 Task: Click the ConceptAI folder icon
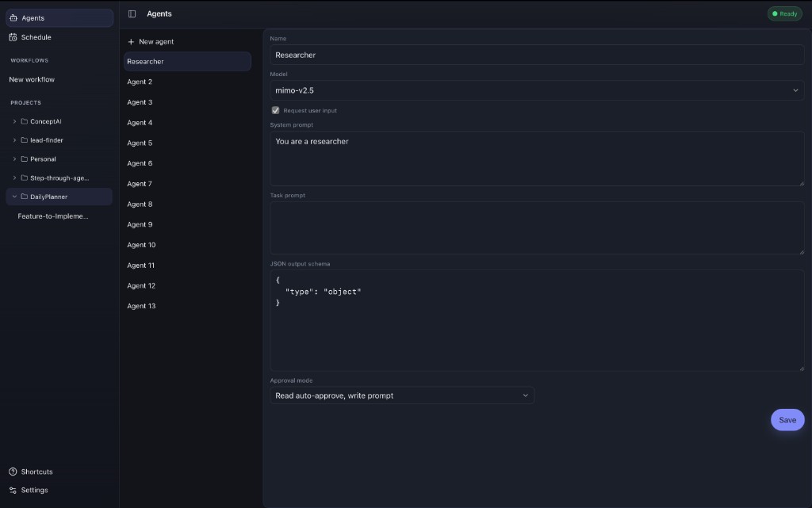click(x=25, y=121)
